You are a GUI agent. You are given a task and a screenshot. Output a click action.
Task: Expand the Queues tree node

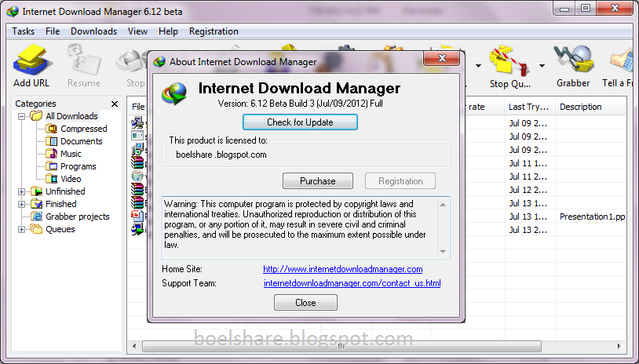22,230
